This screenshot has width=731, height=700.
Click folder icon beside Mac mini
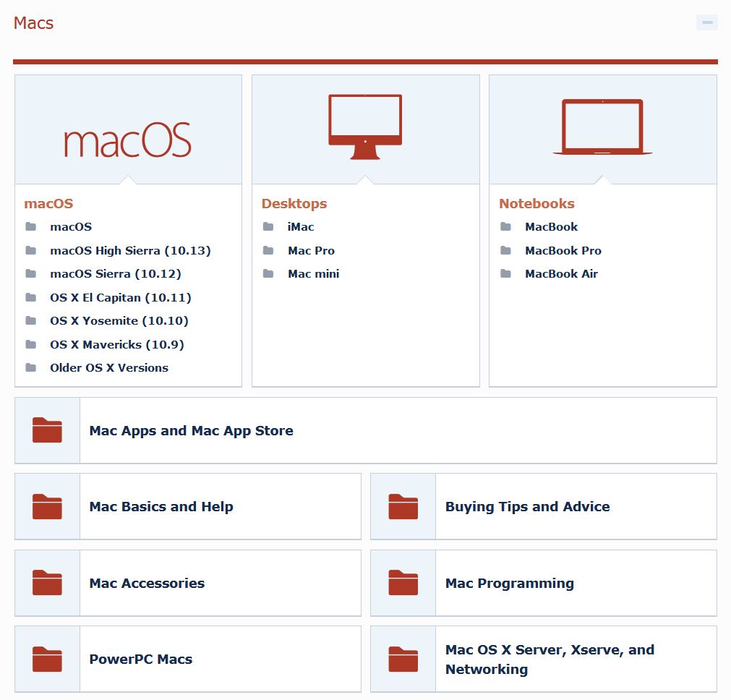[268, 274]
